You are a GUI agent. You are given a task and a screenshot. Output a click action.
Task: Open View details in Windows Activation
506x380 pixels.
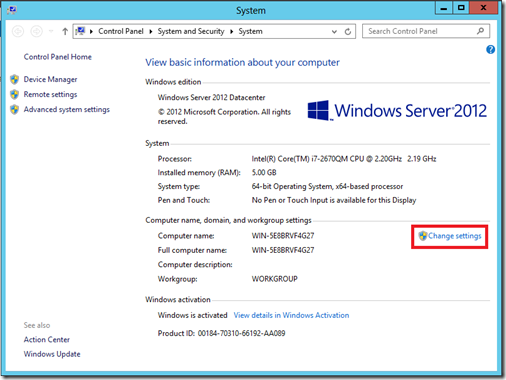(x=291, y=315)
